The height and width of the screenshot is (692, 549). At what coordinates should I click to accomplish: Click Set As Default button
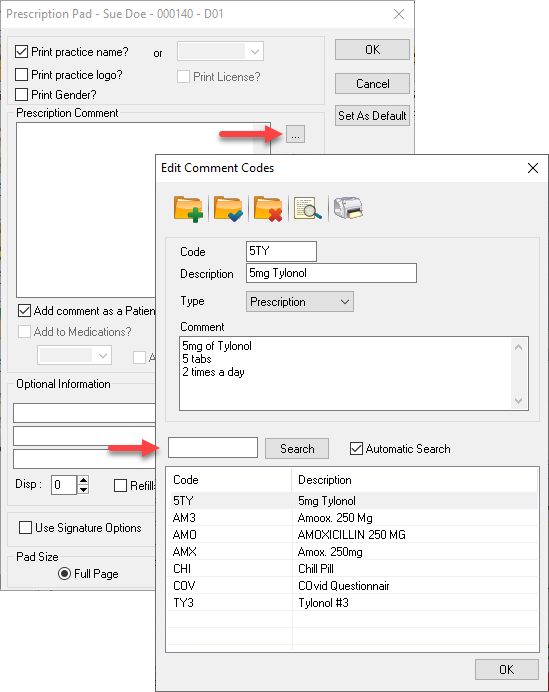click(372, 116)
